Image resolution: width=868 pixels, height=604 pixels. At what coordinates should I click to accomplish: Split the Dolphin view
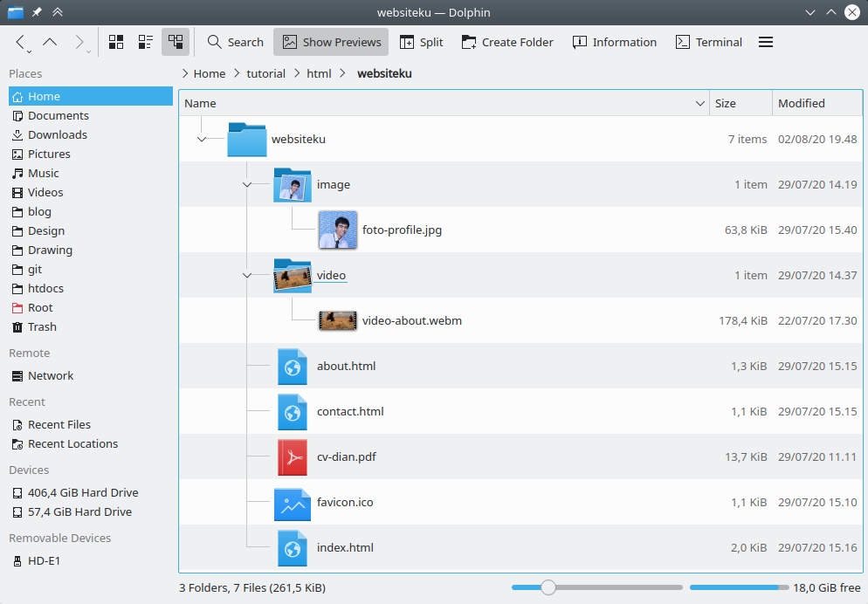[421, 41]
